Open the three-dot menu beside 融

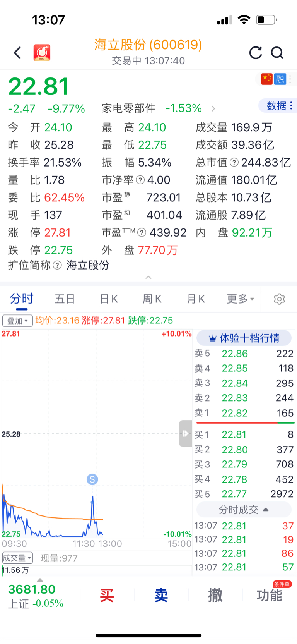point(290,79)
